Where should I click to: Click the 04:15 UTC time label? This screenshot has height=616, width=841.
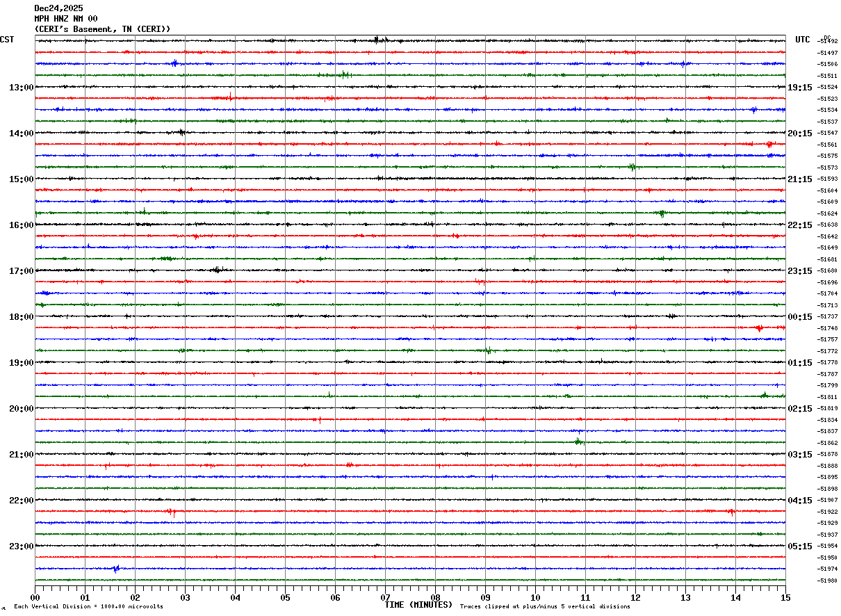(800, 501)
